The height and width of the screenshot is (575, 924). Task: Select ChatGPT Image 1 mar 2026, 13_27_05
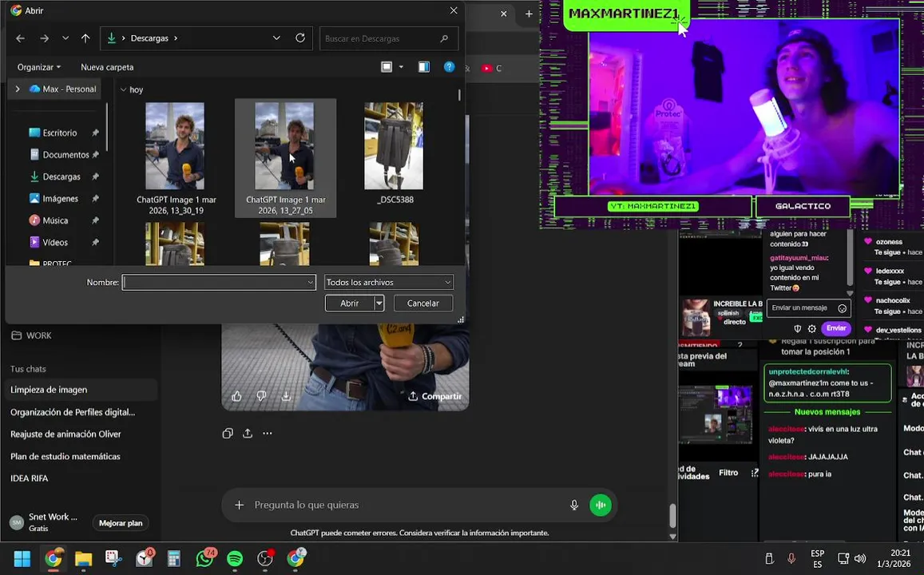coord(285,158)
